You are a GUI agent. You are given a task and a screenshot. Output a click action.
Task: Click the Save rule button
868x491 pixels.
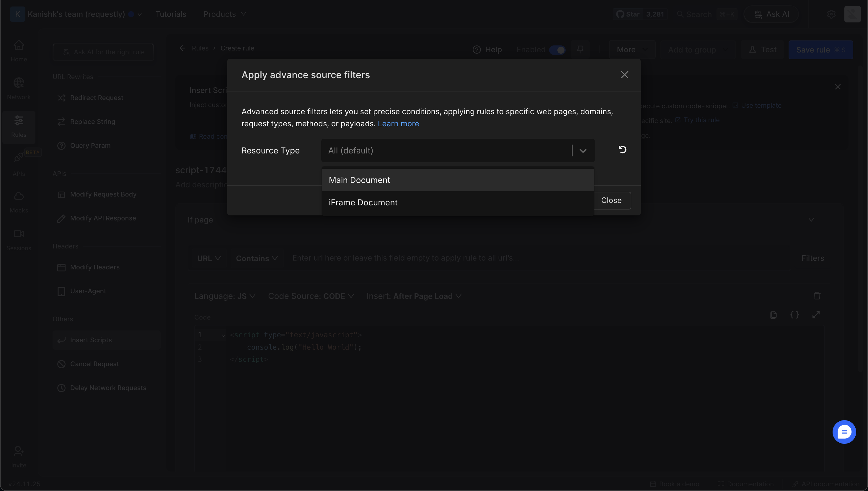(x=820, y=50)
